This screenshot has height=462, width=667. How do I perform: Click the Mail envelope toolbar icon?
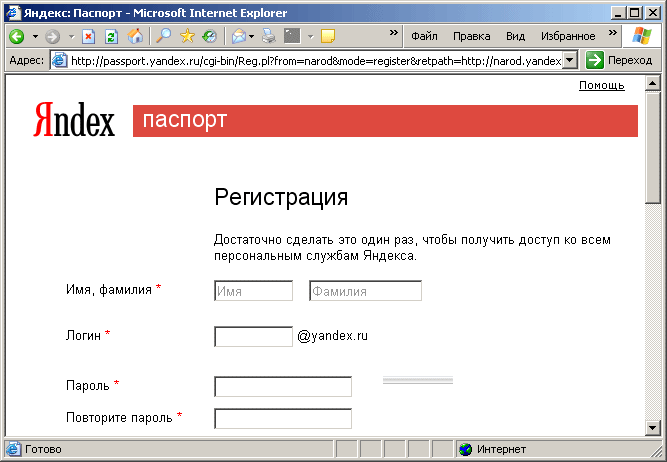pyautogui.click(x=239, y=37)
